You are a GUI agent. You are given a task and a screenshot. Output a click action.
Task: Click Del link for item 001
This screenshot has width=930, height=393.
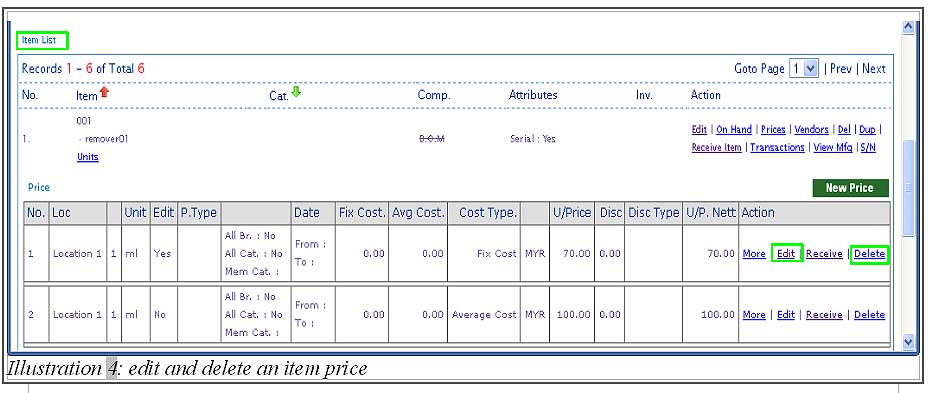[x=844, y=130]
